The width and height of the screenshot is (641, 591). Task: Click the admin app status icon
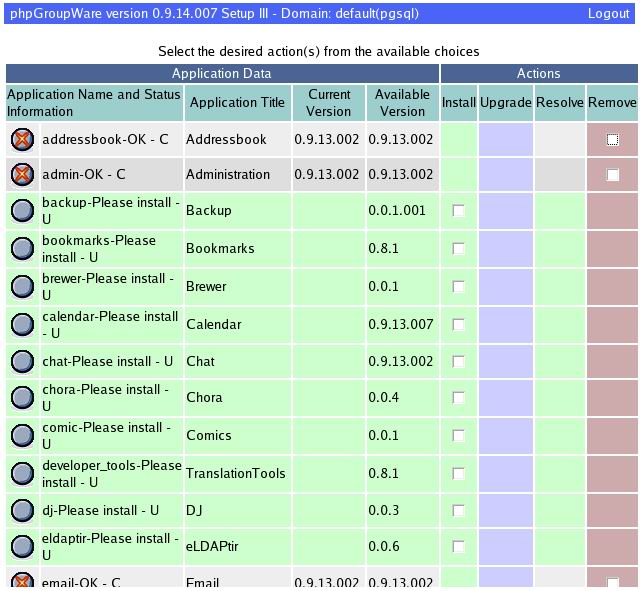coord(22,175)
